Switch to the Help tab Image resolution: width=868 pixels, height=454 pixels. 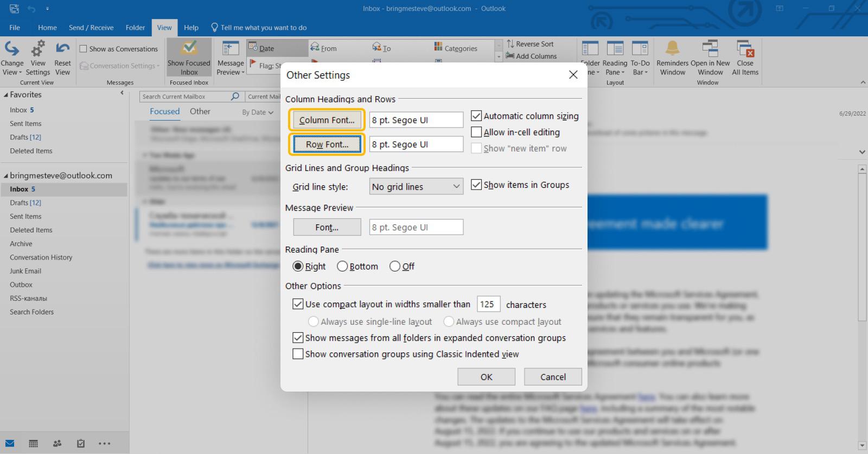coord(191,28)
